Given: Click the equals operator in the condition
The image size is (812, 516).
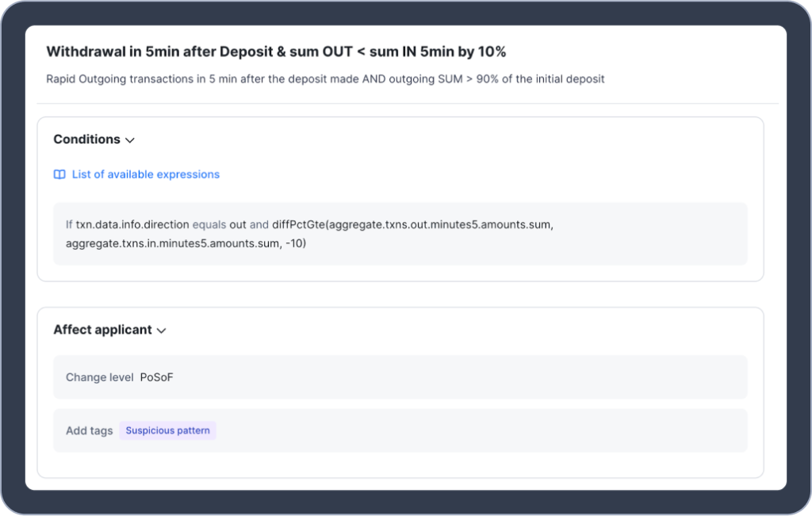Looking at the screenshot, I should pos(209,224).
